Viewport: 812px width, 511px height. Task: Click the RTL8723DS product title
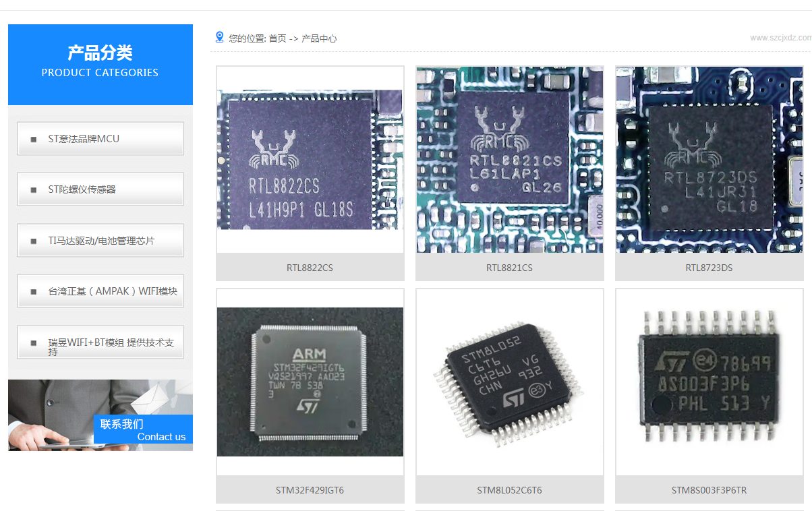709,268
